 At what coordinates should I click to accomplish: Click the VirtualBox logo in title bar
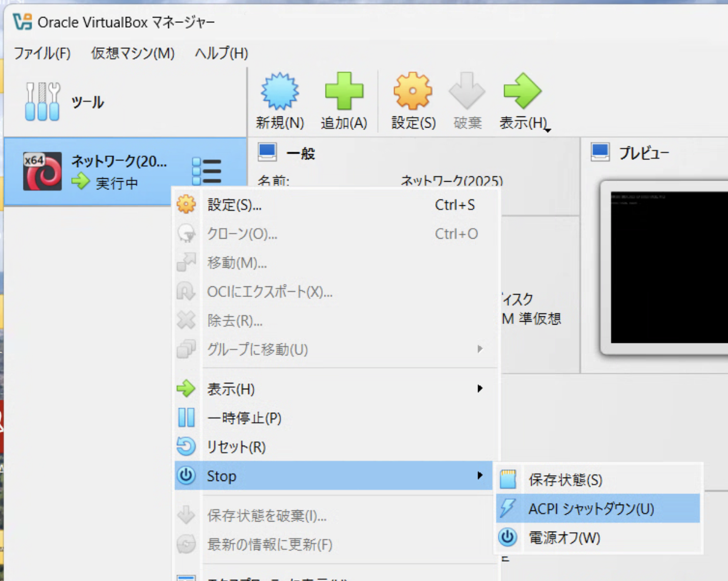(x=22, y=22)
